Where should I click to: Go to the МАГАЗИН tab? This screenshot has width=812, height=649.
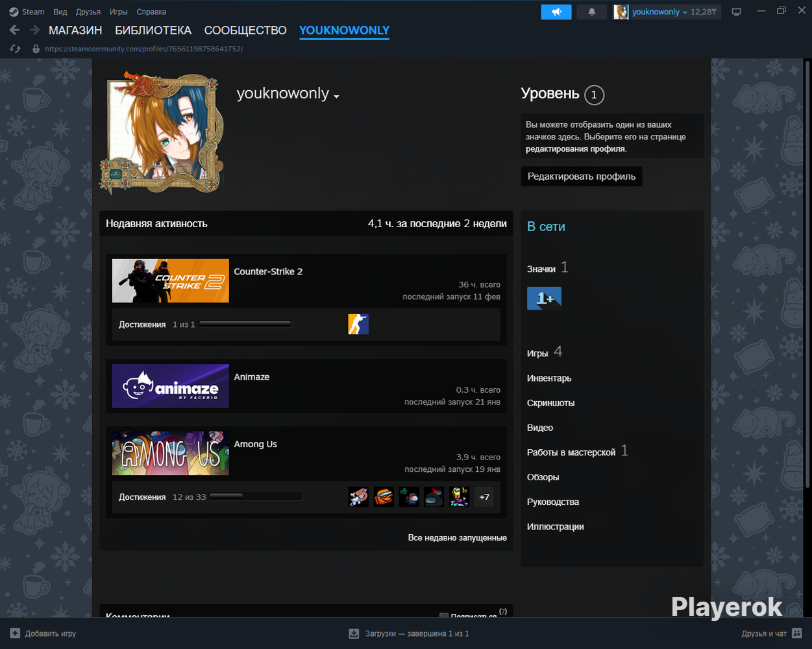[75, 31]
